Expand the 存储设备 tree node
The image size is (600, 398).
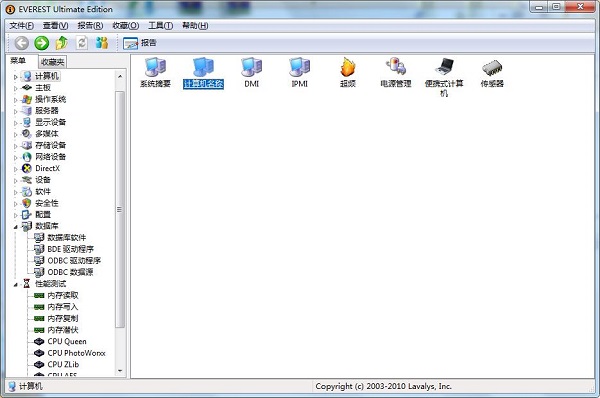[x=16, y=146]
